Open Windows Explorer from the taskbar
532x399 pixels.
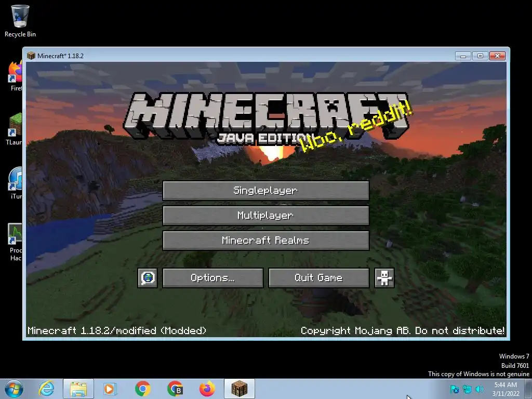78,389
